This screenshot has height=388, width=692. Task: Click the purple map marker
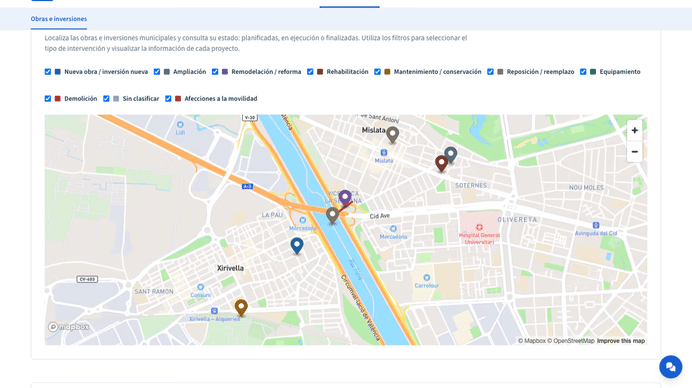tap(345, 197)
